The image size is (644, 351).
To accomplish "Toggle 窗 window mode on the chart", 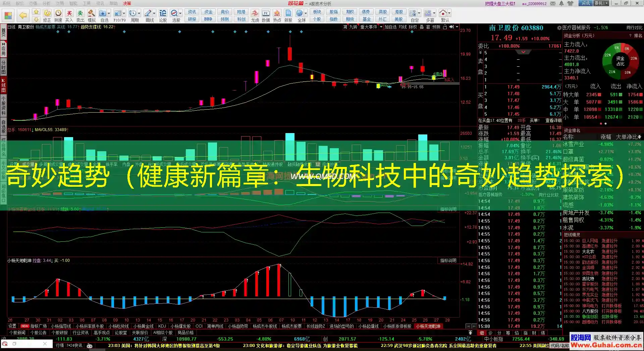I will tap(428, 27).
